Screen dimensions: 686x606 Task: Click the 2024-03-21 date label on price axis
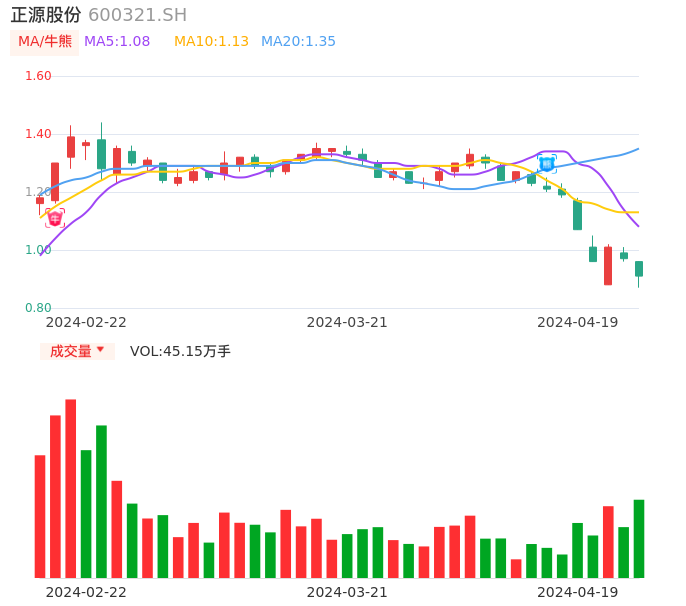pyautogui.click(x=347, y=322)
